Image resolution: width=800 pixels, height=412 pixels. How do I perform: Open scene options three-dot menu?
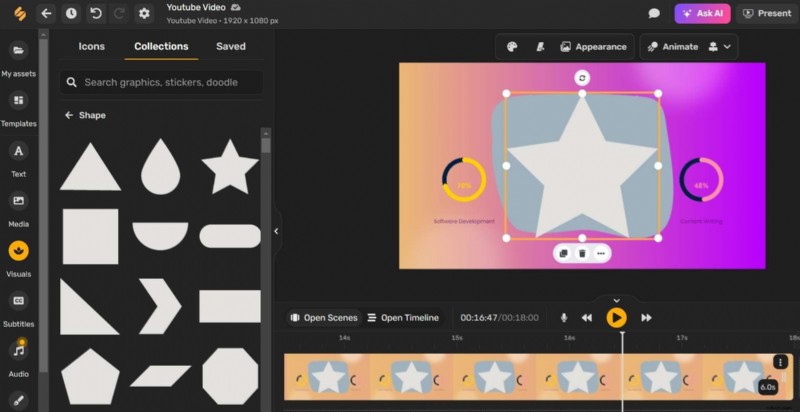pos(780,362)
